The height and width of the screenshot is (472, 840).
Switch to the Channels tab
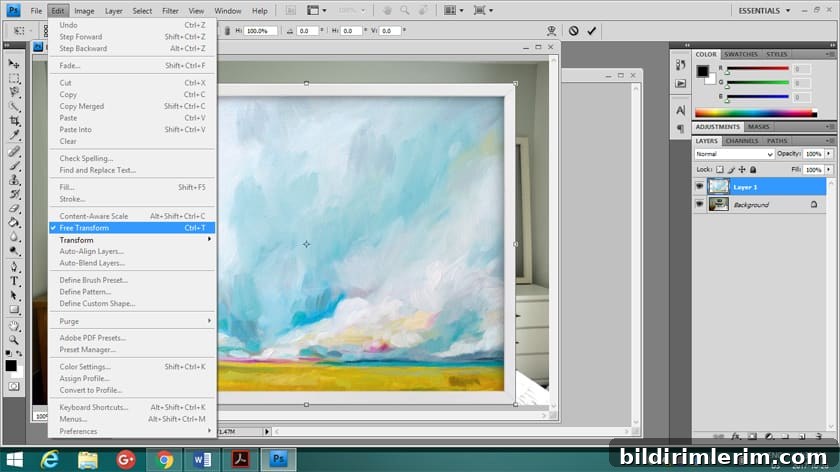pos(742,141)
